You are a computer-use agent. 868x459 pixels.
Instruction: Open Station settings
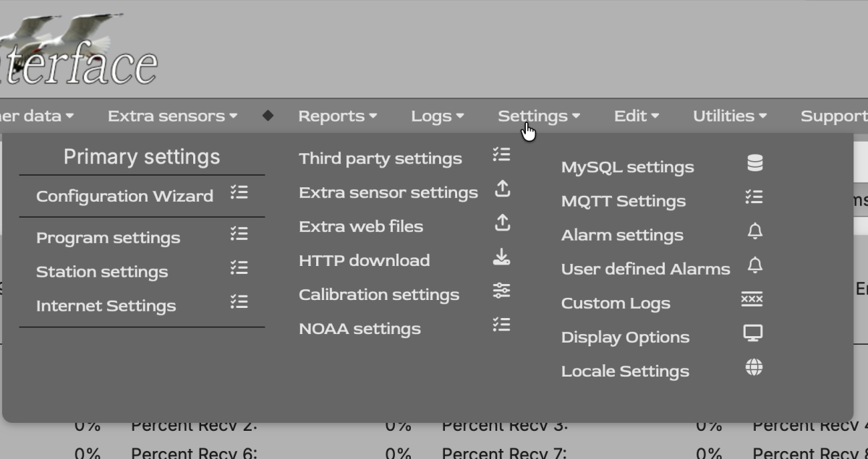coord(102,272)
